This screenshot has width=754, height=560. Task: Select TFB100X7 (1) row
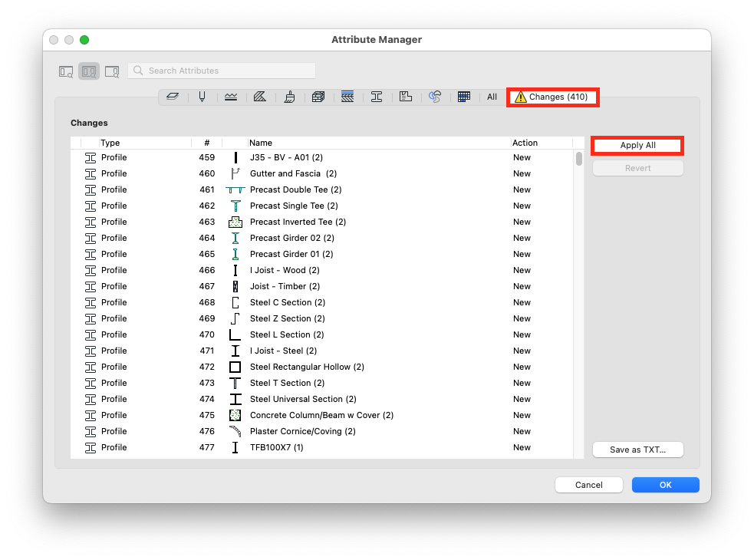click(322, 447)
